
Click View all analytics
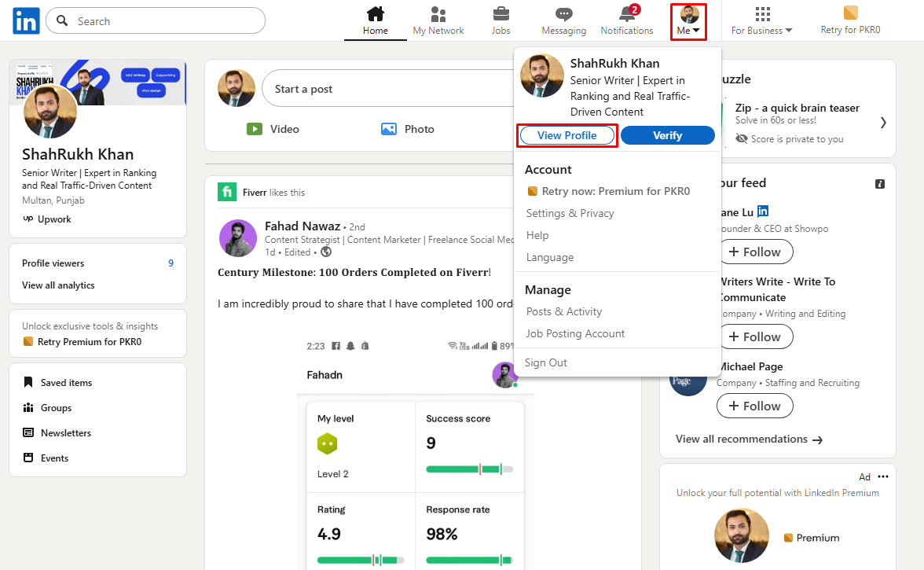(58, 285)
